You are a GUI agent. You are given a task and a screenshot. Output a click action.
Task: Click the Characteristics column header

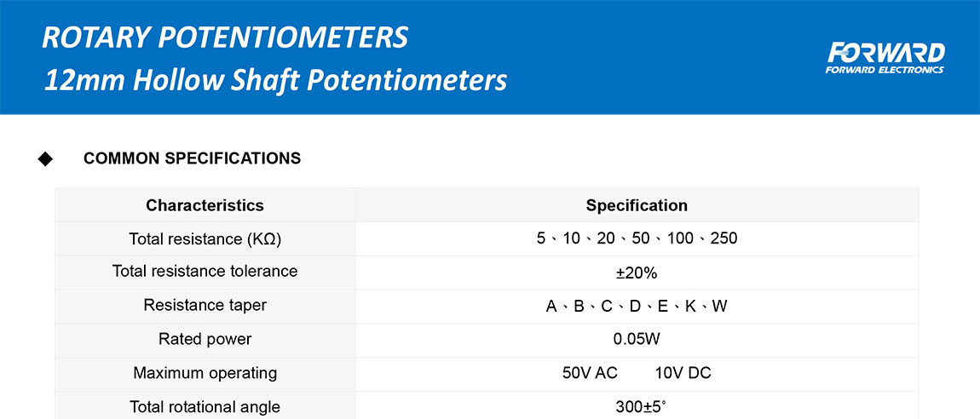pos(205,205)
